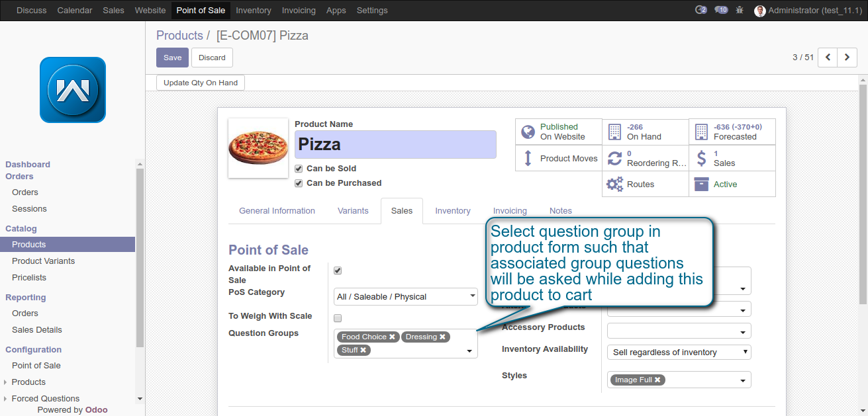Open Sessions in the sidebar
The width and height of the screenshot is (868, 416).
pos(29,209)
